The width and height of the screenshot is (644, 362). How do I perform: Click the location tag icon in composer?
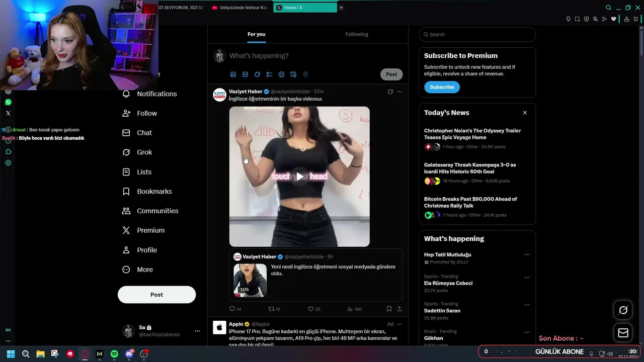click(x=305, y=74)
